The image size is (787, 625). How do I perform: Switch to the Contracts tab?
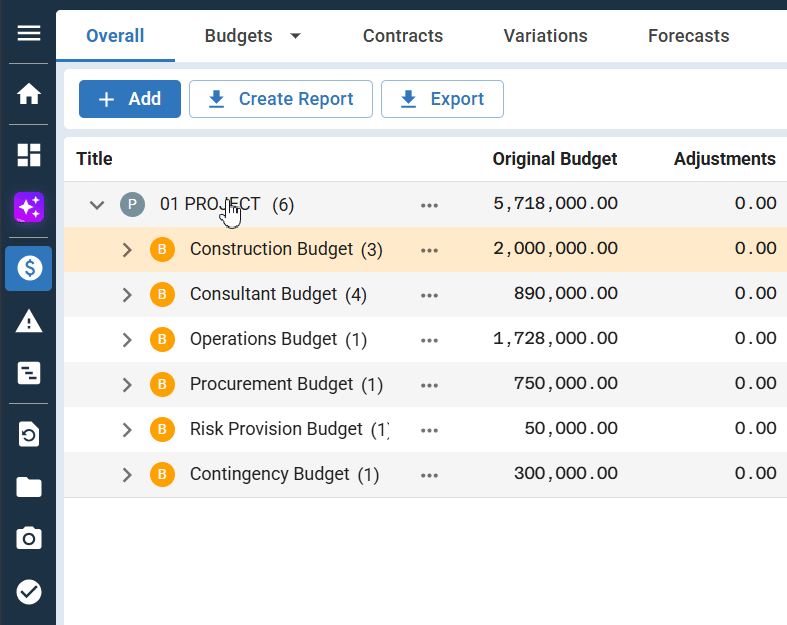coord(402,36)
